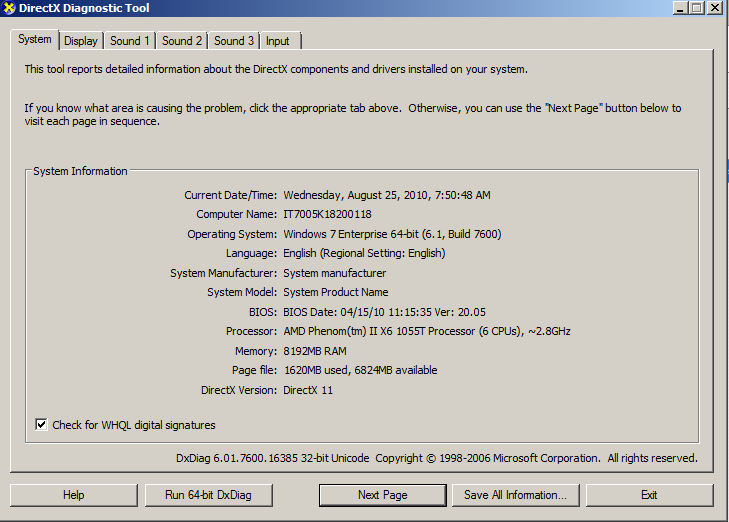Close the DirectX Diagnostic Tool window
Screen dimensions: 729x522
715,8
